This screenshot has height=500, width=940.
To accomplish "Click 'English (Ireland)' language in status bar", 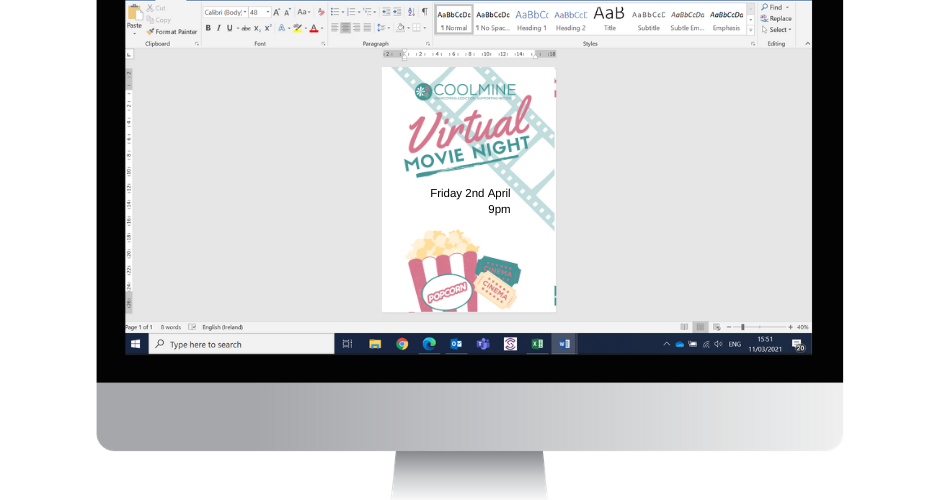I will [222, 327].
